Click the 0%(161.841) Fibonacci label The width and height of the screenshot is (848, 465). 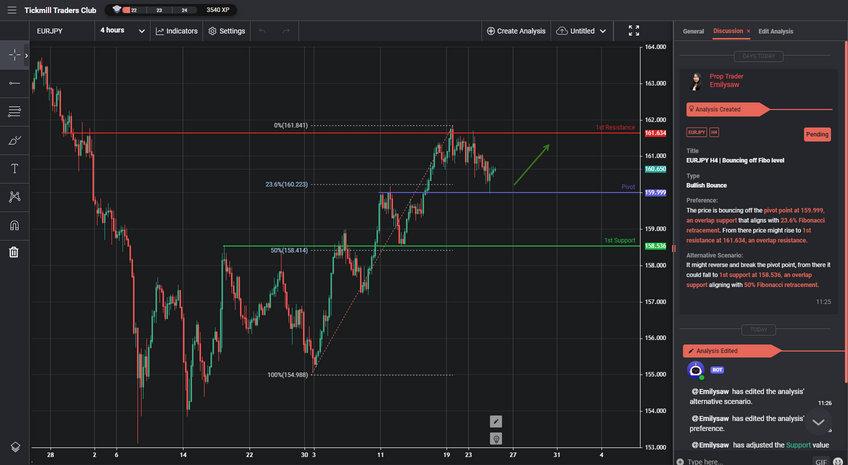[x=290, y=125]
